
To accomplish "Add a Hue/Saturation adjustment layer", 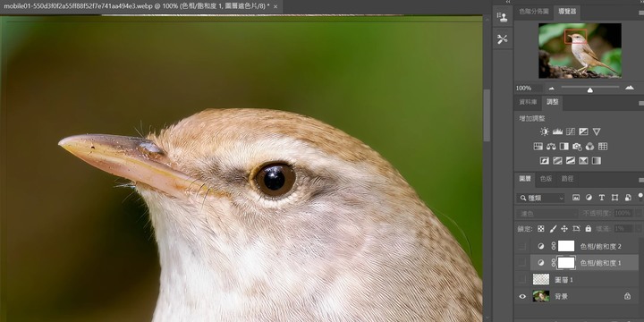I will click(x=538, y=146).
